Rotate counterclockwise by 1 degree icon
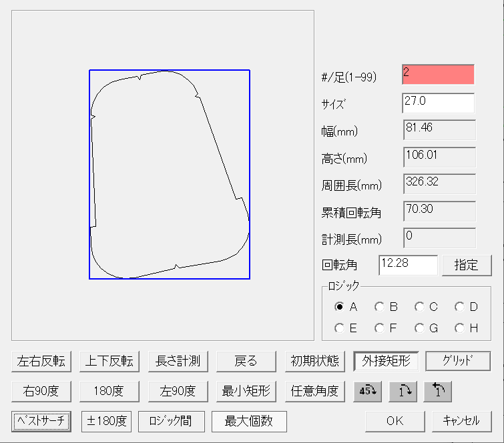The height and width of the screenshot is (443, 504). (x=437, y=391)
